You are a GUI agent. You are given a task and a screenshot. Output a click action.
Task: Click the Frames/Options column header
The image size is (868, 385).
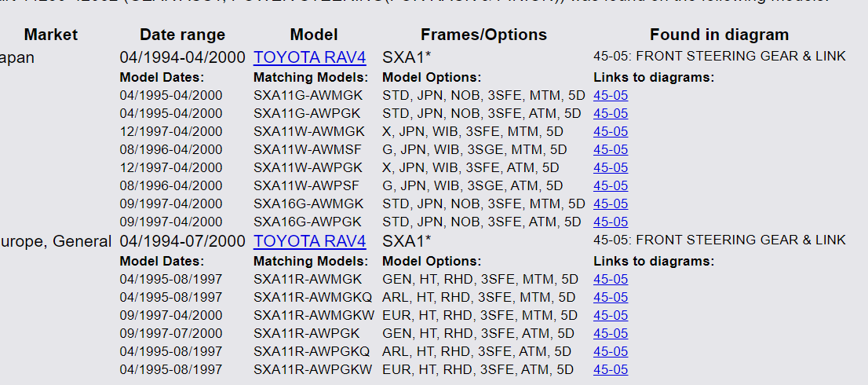pyautogui.click(x=483, y=35)
